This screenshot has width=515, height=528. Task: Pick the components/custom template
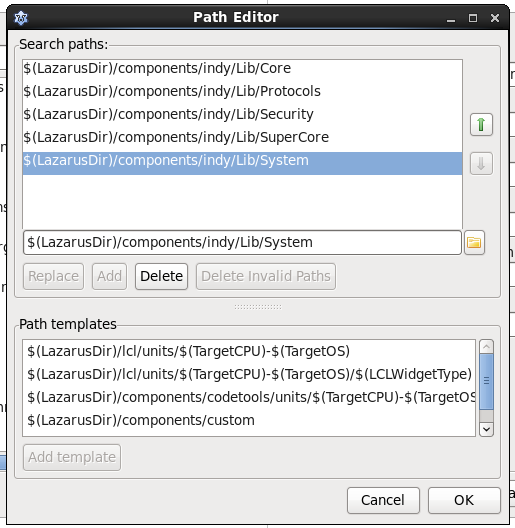249,420
